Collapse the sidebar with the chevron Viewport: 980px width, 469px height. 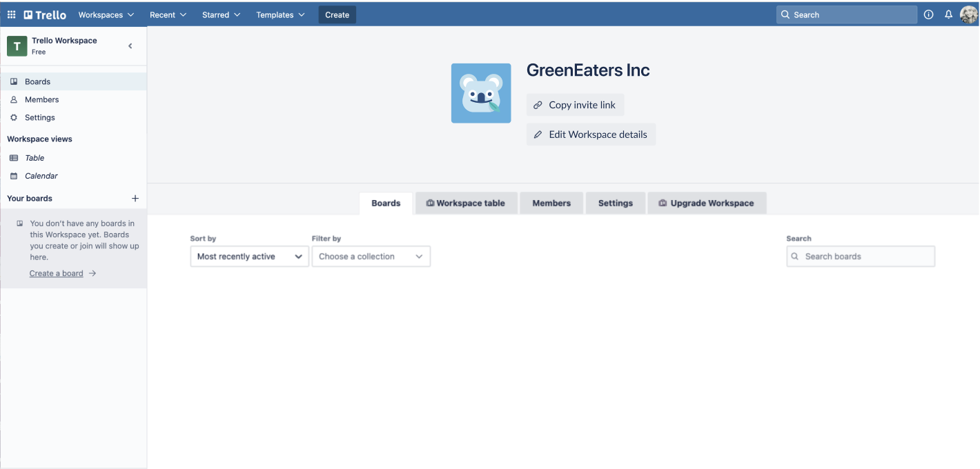click(130, 46)
